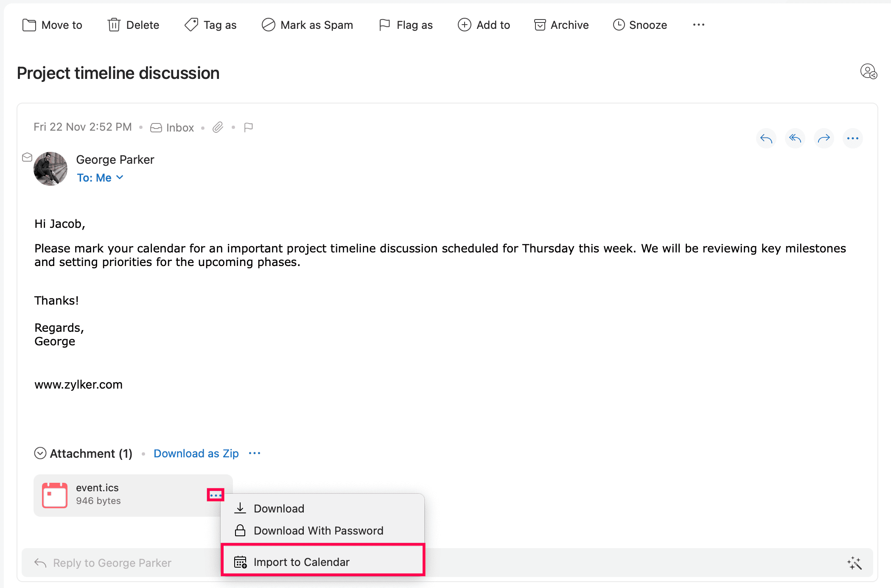891x588 pixels.
Task: Click the Reply arrow icon
Action: (x=766, y=138)
